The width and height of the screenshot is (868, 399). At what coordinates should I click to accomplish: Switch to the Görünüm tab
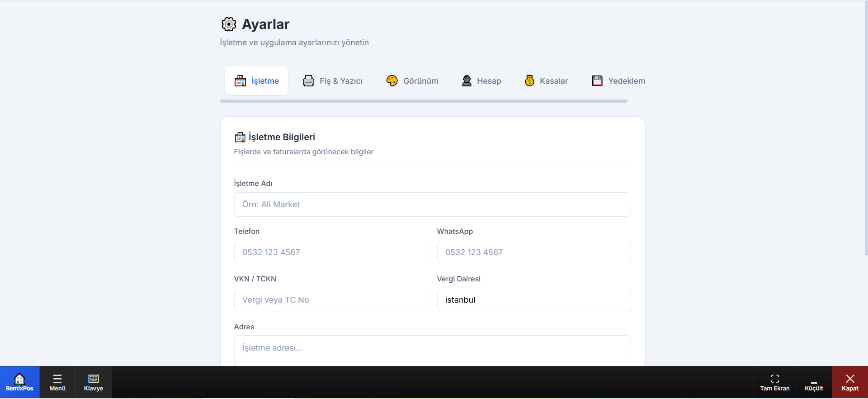[x=412, y=81]
